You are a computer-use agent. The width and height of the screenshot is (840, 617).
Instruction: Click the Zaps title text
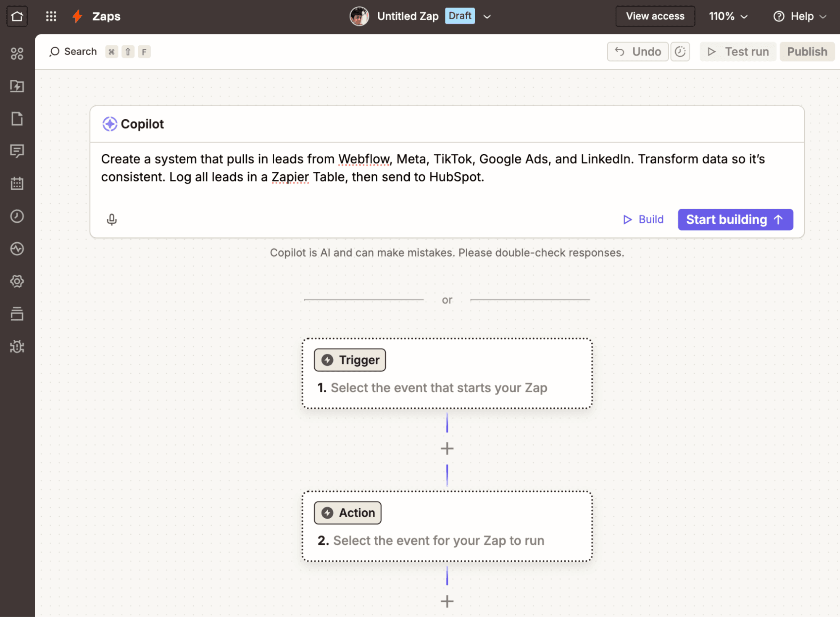coord(106,16)
